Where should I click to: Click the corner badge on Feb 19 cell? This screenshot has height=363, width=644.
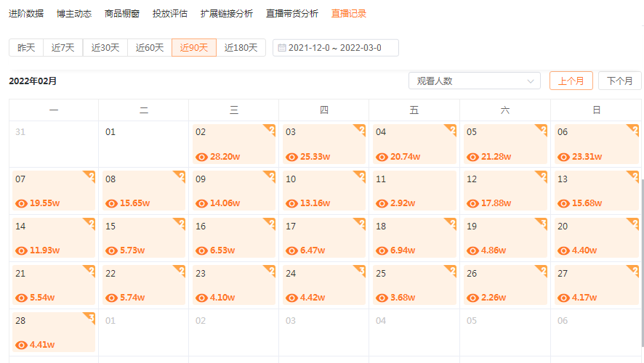coord(542,224)
